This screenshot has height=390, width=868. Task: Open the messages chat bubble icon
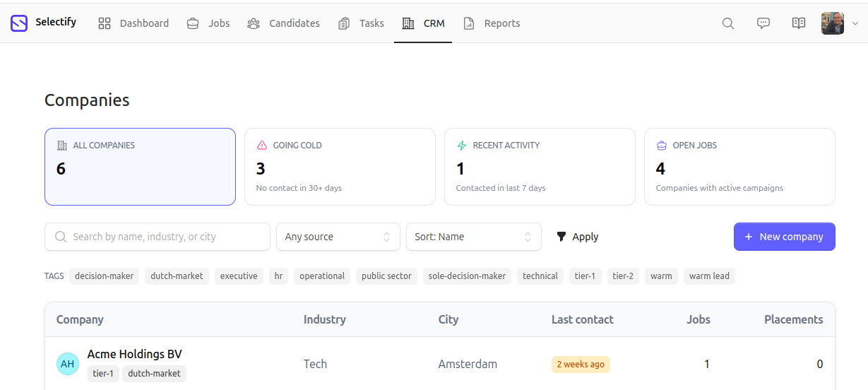pyautogui.click(x=763, y=23)
